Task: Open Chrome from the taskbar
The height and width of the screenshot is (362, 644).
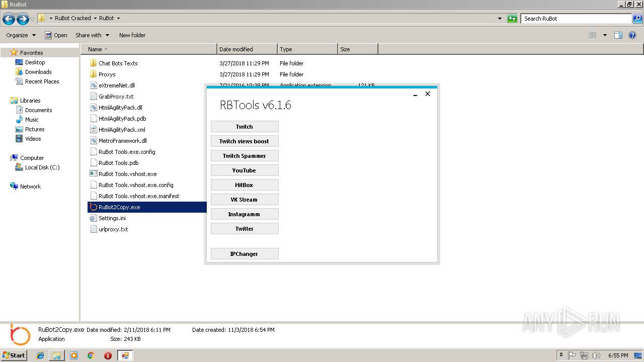Action: pos(91,355)
